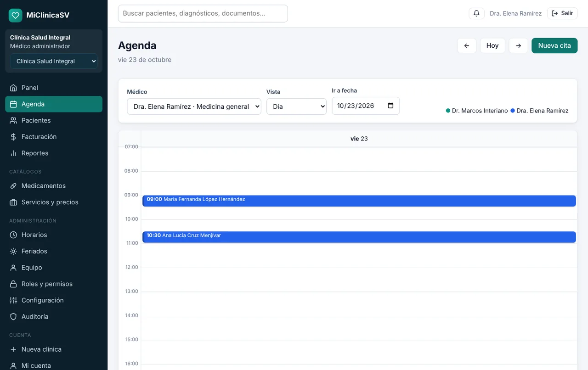The width and height of the screenshot is (588, 370).
Task: Go to next day with right arrow
Action: pos(519,45)
